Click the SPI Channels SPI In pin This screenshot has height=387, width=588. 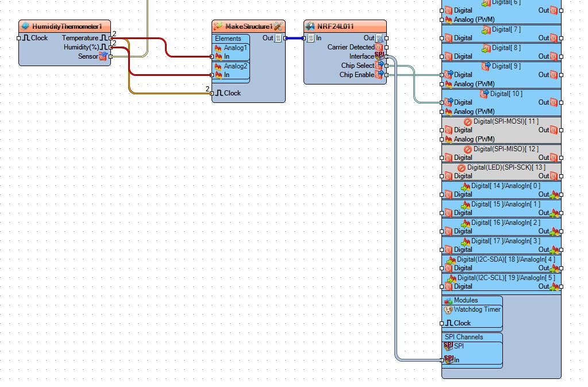coord(442,360)
